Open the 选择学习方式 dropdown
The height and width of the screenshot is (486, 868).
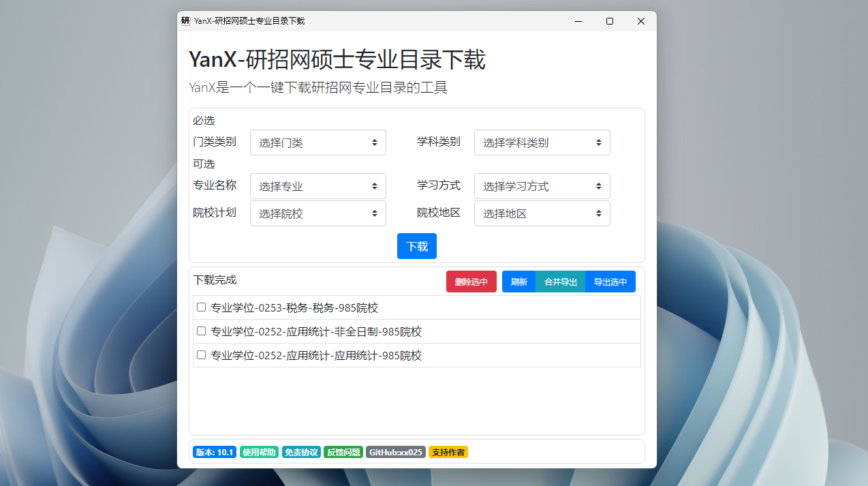tap(542, 186)
